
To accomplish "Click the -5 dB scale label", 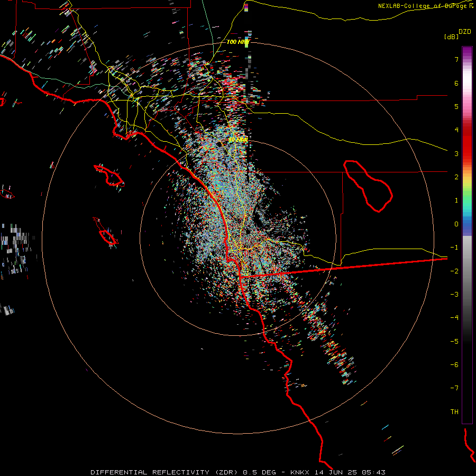I will [x=454, y=342].
